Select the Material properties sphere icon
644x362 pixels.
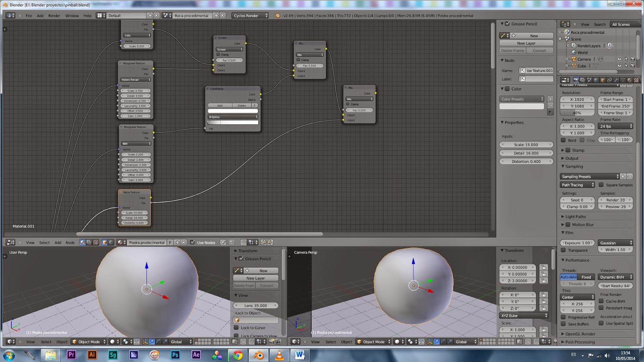coord(629,80)
